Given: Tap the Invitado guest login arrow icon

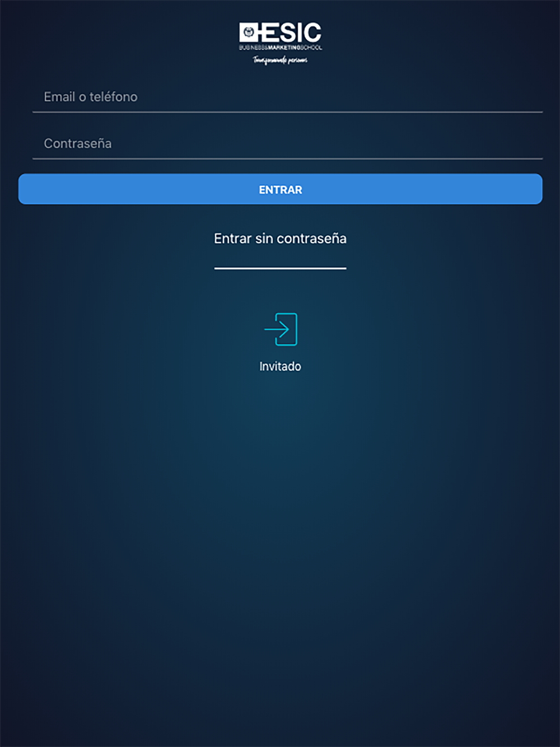Looking at the screenshot, I should tap(281, 329).
